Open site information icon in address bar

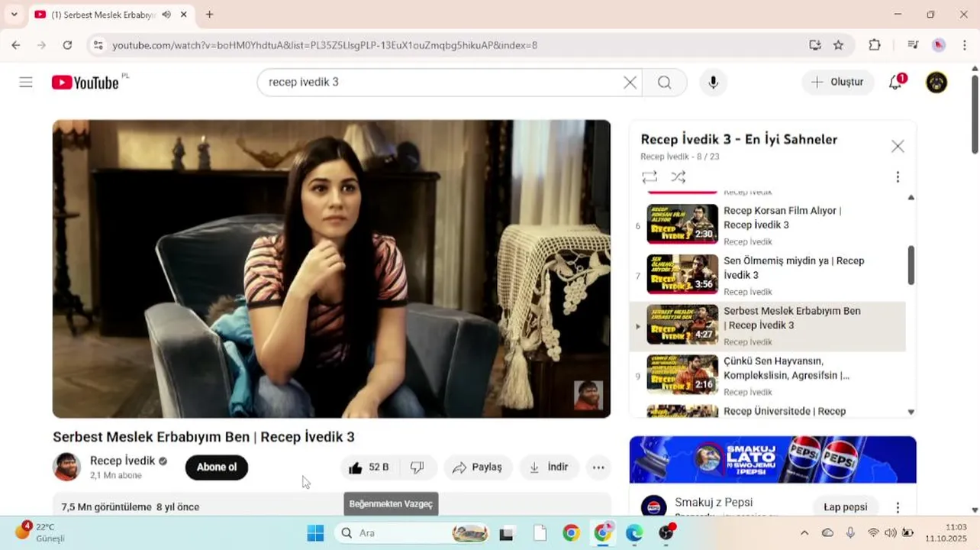[98, 45]
